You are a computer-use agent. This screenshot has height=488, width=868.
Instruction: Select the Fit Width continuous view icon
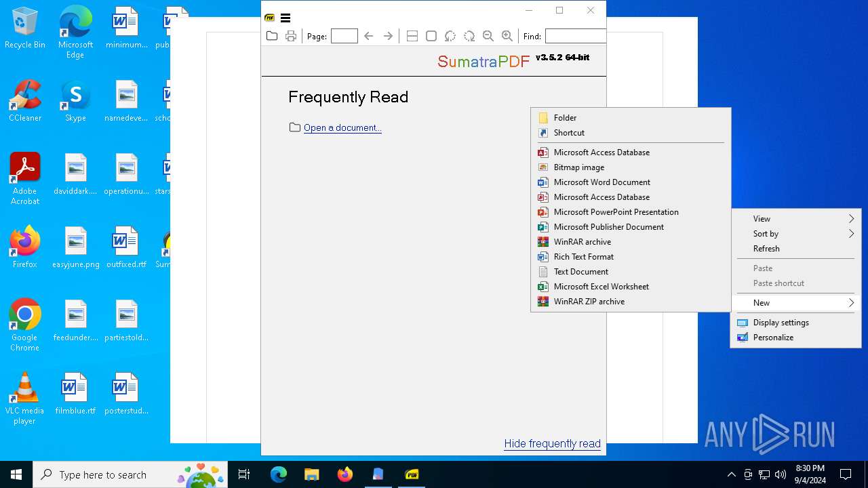tap(412, 36)
